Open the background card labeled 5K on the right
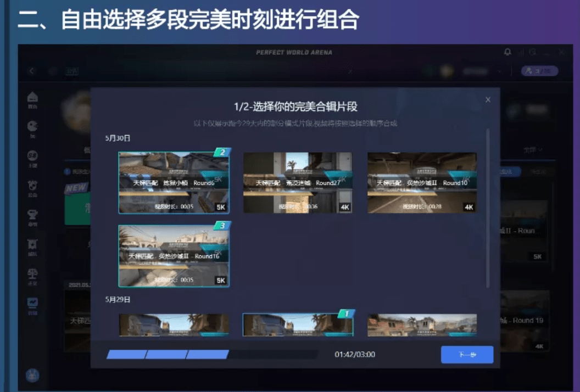Image resolution: width=580 pixels, height=392 pixels. pyautogui.click(x=525, y=231)
